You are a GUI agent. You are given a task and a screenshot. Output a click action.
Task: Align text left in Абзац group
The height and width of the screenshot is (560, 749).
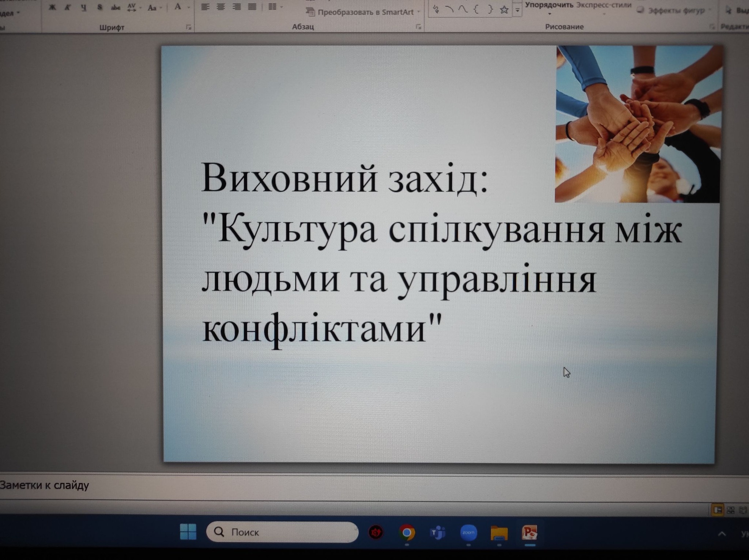(x=205, y=7)
